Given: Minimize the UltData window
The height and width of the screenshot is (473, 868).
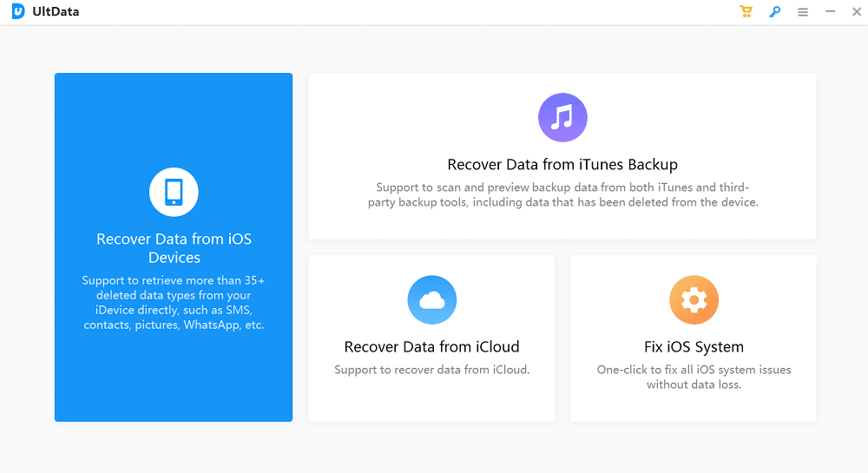Looking at the screenshot, I should pyautogui.click(x=831, y=12).
